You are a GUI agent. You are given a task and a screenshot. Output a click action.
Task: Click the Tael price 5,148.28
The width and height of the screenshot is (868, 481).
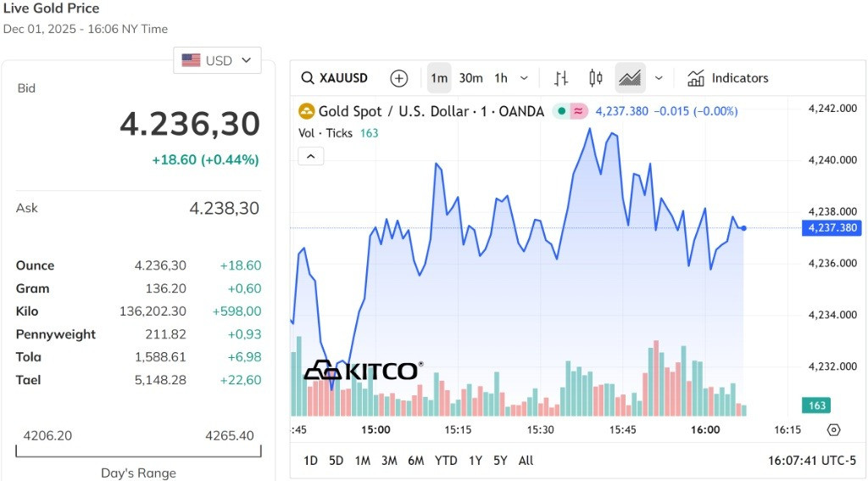tap(160, 380)
